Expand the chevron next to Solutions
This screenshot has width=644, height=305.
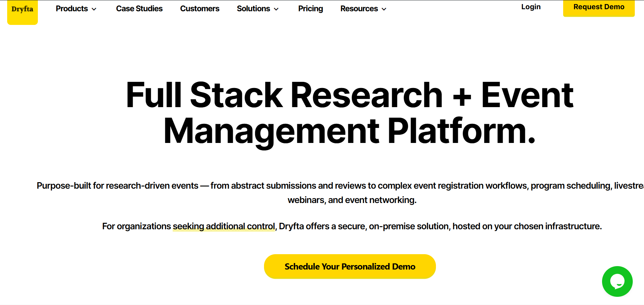[276, 9]
